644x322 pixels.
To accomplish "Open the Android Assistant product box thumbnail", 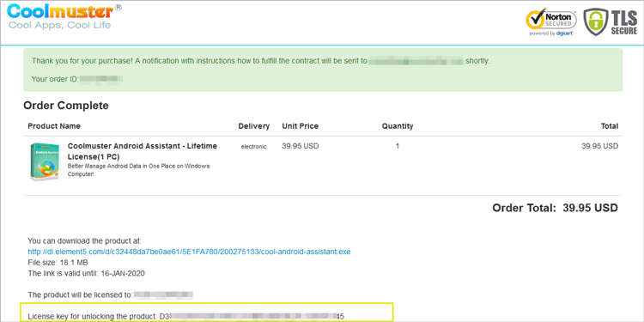I will coord(44,161).
